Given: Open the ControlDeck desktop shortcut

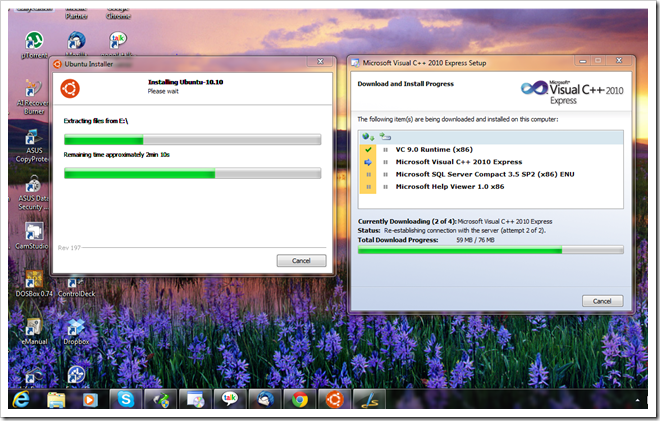Looking at the screenshot, I should [76, 284].
